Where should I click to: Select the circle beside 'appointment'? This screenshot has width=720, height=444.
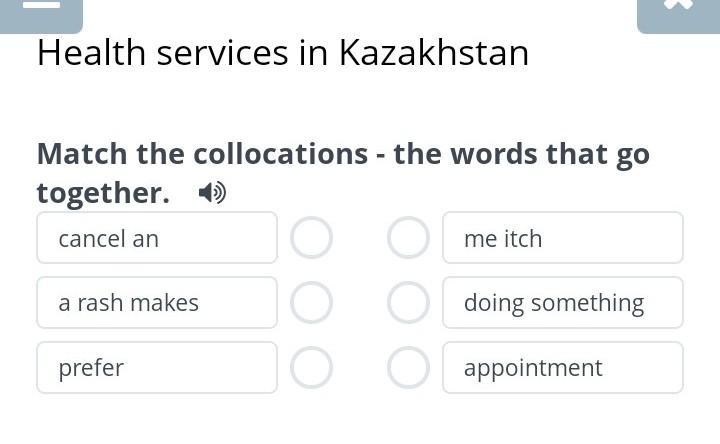(x=408, y=368)
